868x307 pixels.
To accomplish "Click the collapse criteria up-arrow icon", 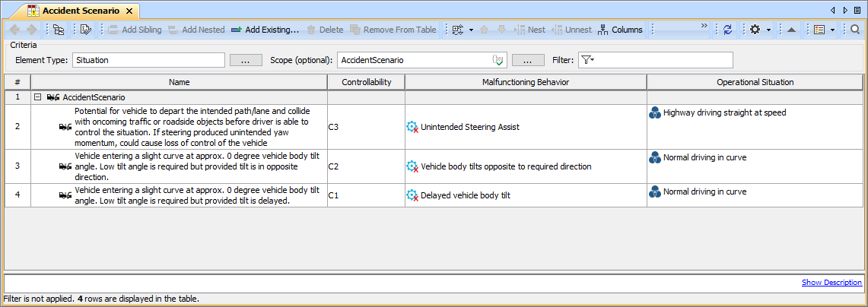I will [x=791, y=30].
